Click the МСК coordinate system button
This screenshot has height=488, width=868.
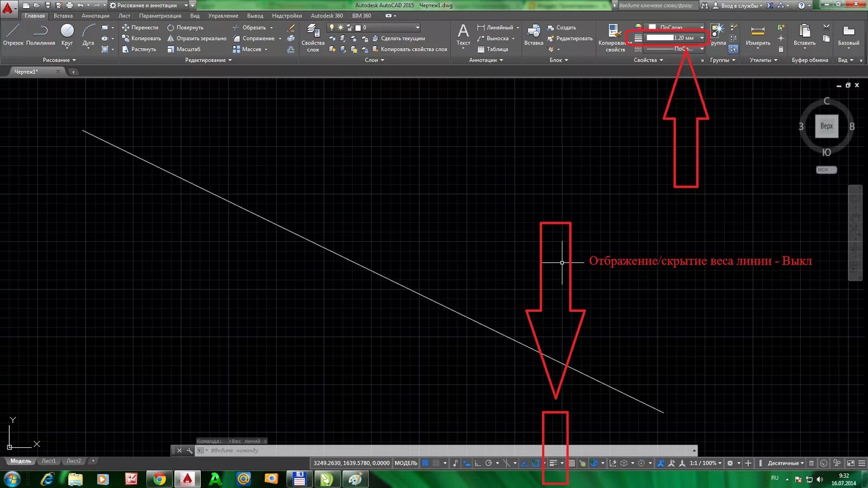click(x=826, y=170)
